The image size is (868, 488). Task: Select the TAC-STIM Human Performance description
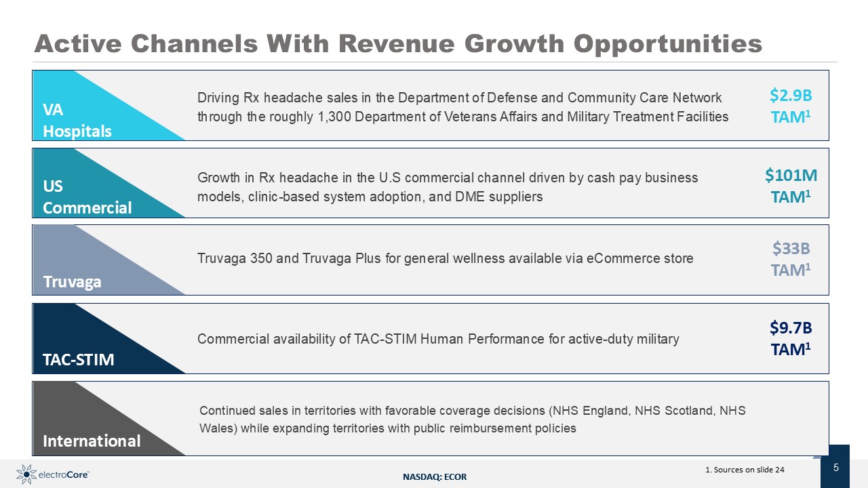click(438, 339)
